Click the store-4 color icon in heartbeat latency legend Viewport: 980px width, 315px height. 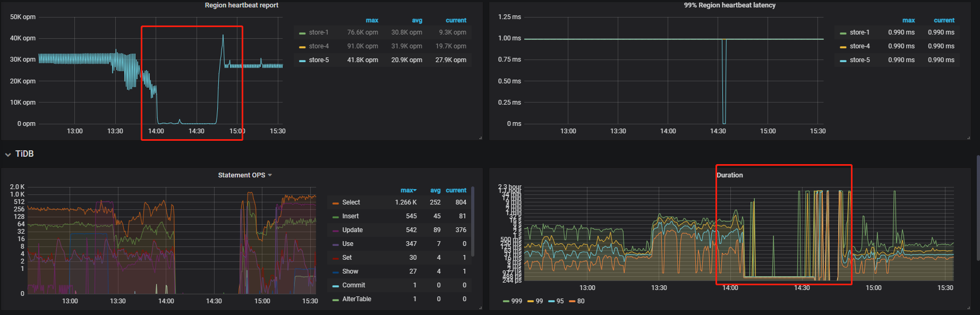click(843, 47)
